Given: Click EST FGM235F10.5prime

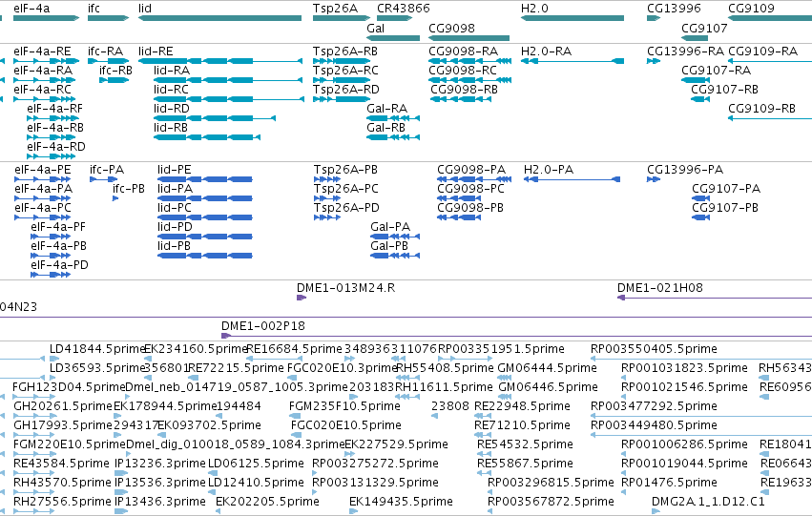Looking at the screenshot, I should [295, 416].
